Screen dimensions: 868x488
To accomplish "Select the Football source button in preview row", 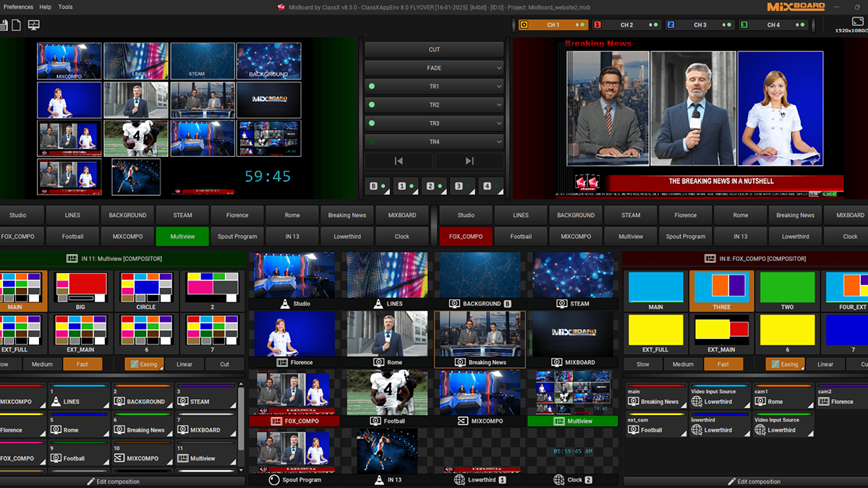I will [x=72, y=236].
